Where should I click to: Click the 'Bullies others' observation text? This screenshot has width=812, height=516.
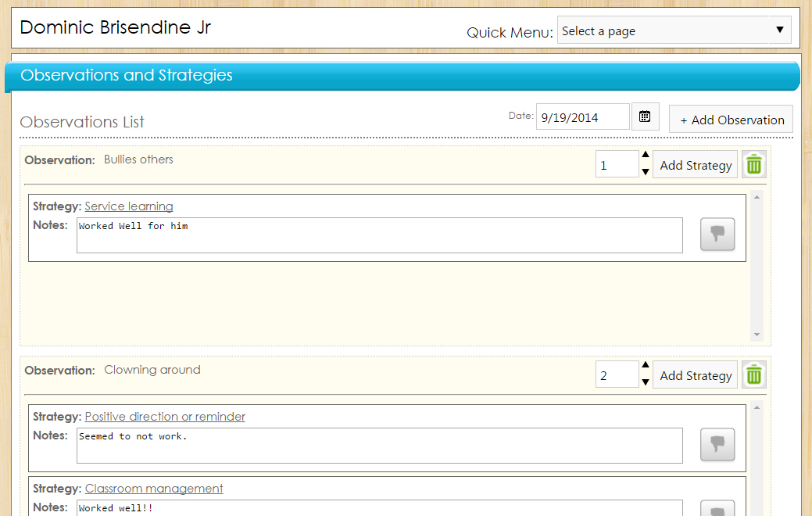(x=138, y=159)
